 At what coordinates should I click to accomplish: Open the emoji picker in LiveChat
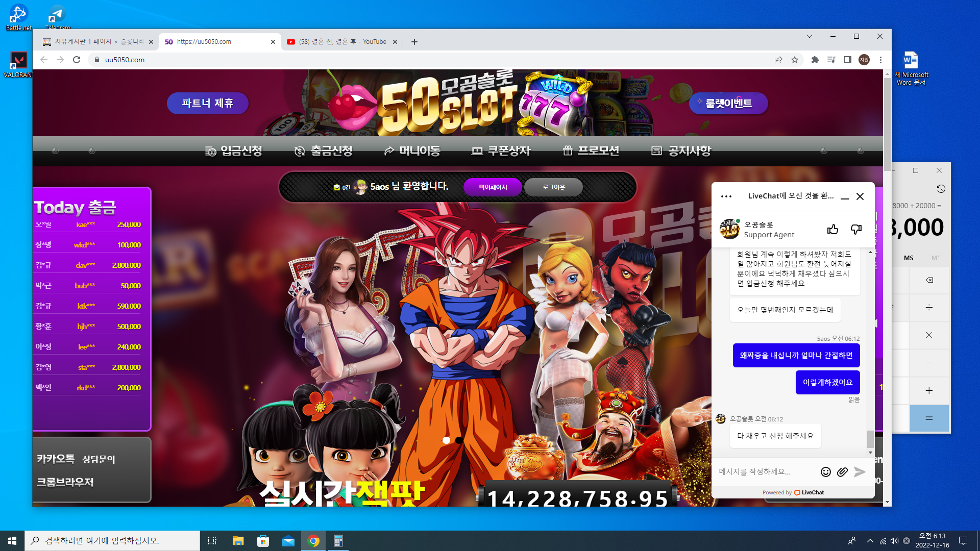825,472
